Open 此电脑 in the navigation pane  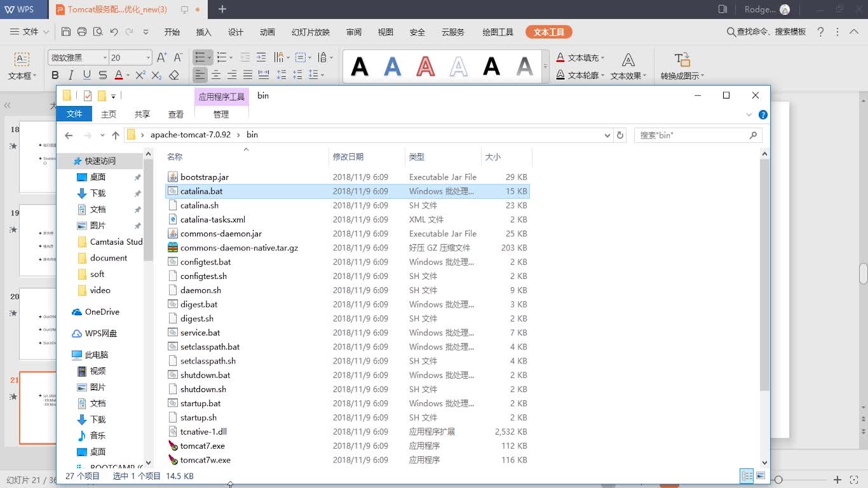tap(97, 355)
